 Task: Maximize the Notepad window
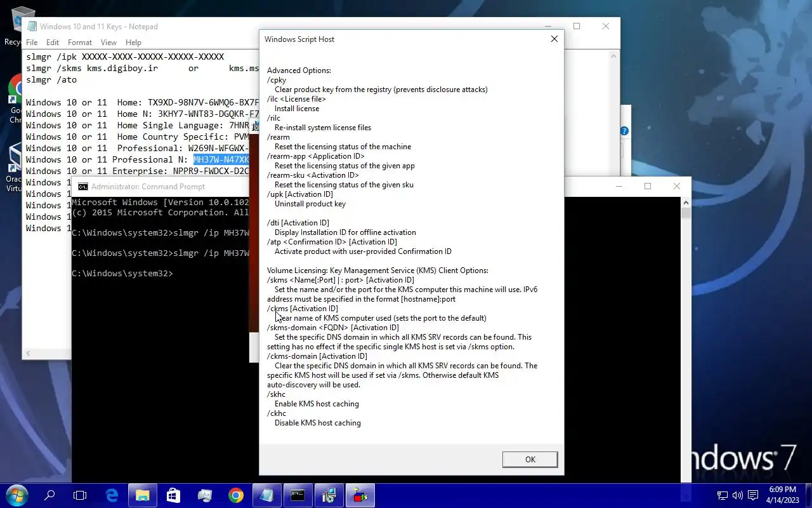click(577, 26)
